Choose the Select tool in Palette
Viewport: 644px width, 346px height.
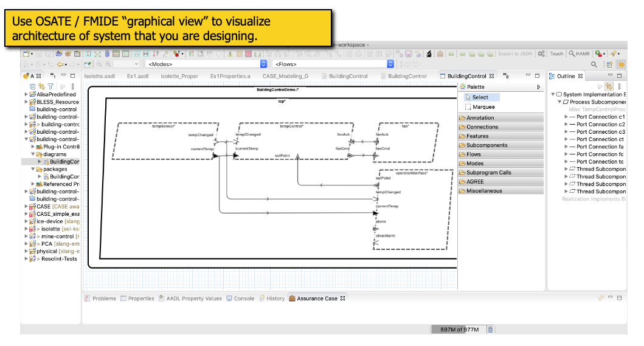point(480,97)
